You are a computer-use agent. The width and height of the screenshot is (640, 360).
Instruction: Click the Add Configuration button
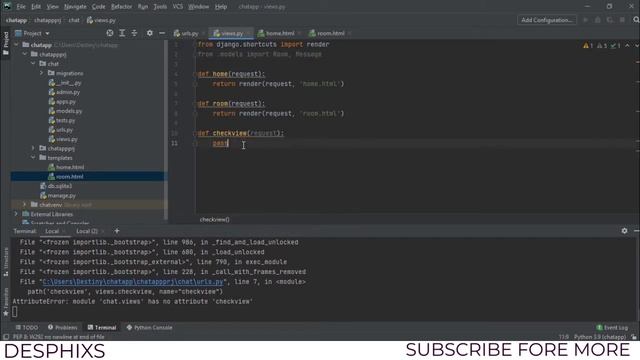547,20
